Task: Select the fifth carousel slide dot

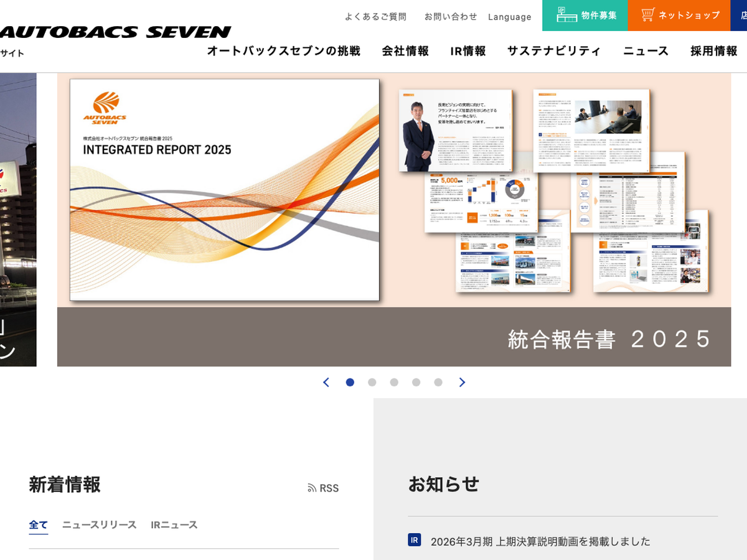Action: tap(438, 382)
